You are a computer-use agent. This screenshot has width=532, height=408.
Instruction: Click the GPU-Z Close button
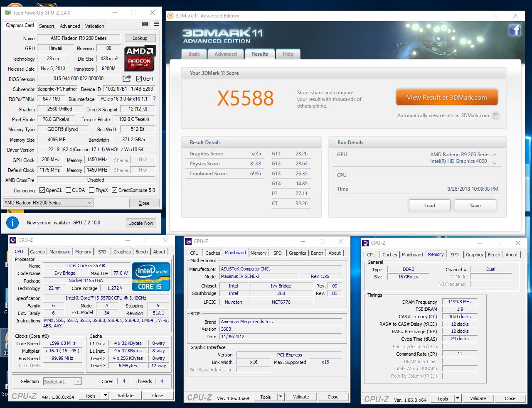pyautogui.click(x=144, y=203)
